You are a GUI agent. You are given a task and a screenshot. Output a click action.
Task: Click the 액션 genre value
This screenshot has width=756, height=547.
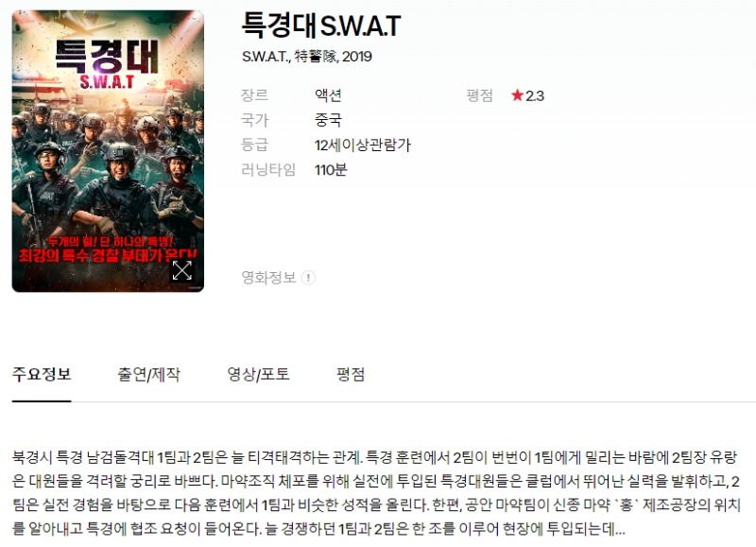[x=328, y=94]
